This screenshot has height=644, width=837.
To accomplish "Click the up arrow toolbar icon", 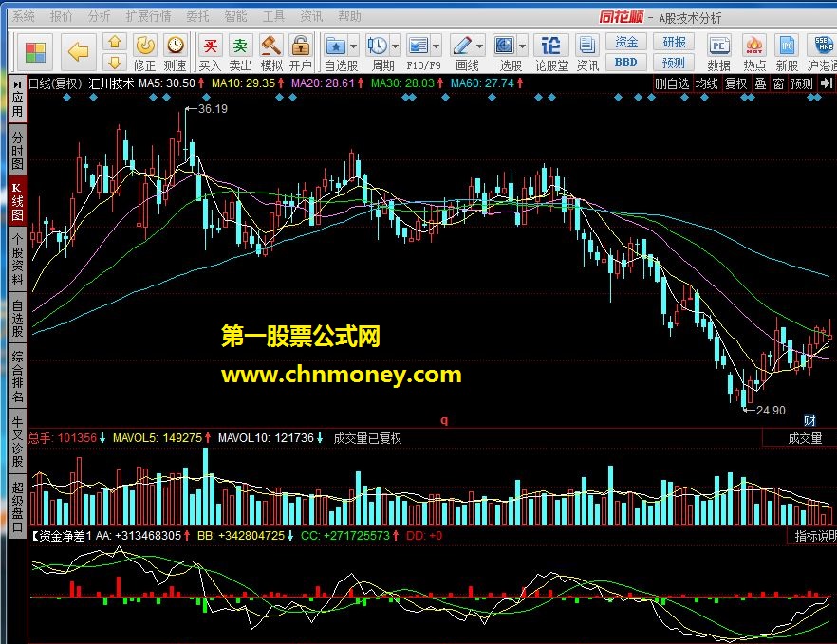I will [x=115, y=42].
